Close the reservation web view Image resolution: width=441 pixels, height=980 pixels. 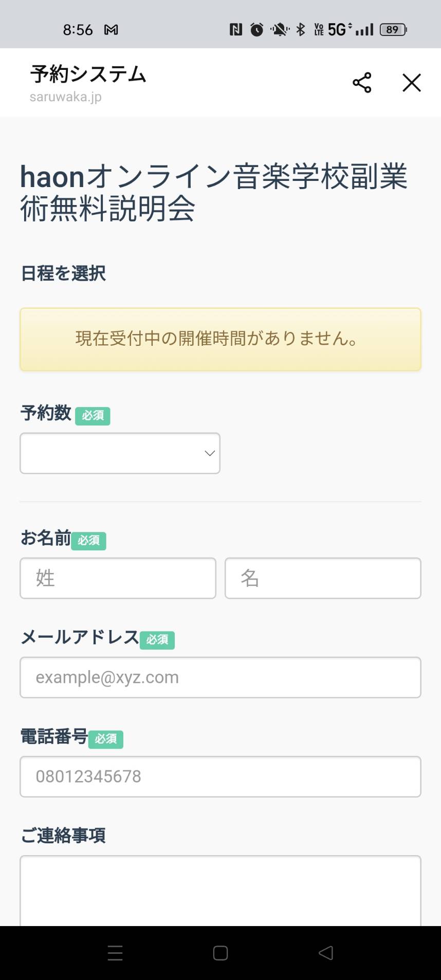[x=411, y=83]
